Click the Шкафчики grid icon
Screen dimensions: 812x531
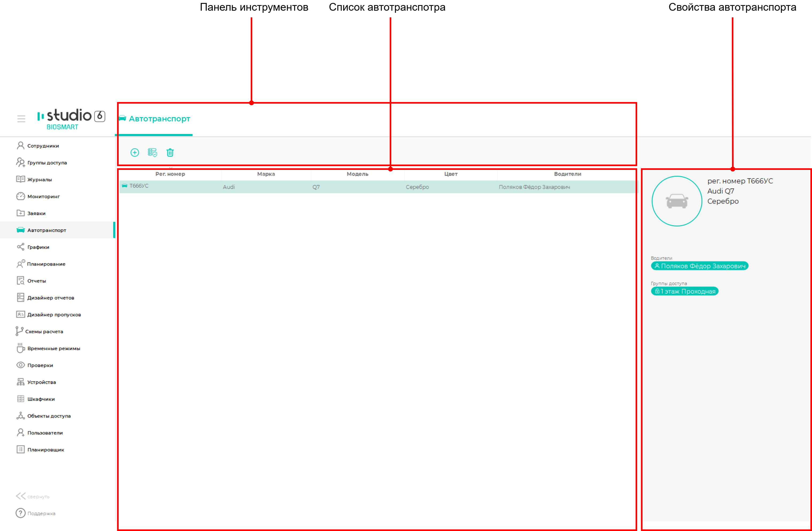pyautogui.click(x=21, y=399)
